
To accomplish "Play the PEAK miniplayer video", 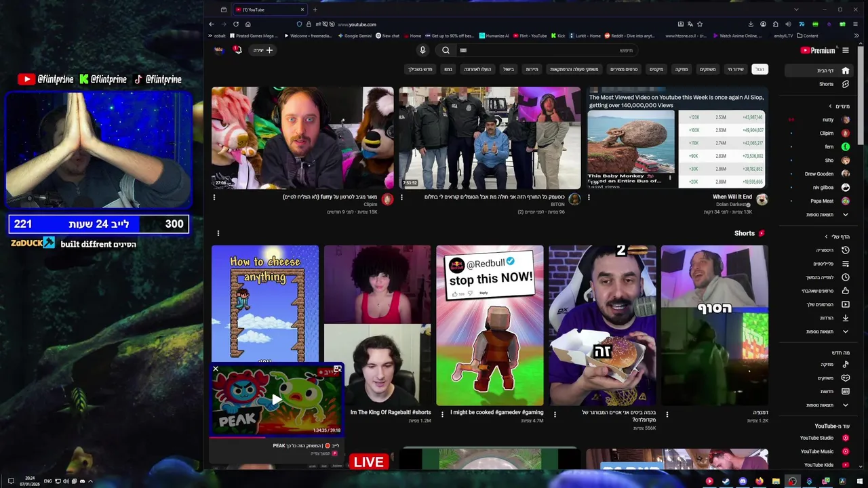I will pos(276,400).
